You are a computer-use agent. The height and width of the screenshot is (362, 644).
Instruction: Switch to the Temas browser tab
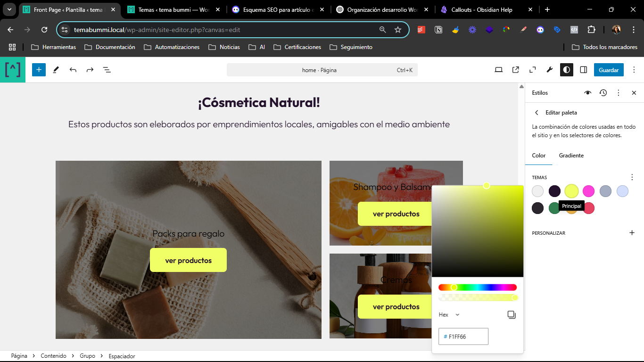(172, 9)
